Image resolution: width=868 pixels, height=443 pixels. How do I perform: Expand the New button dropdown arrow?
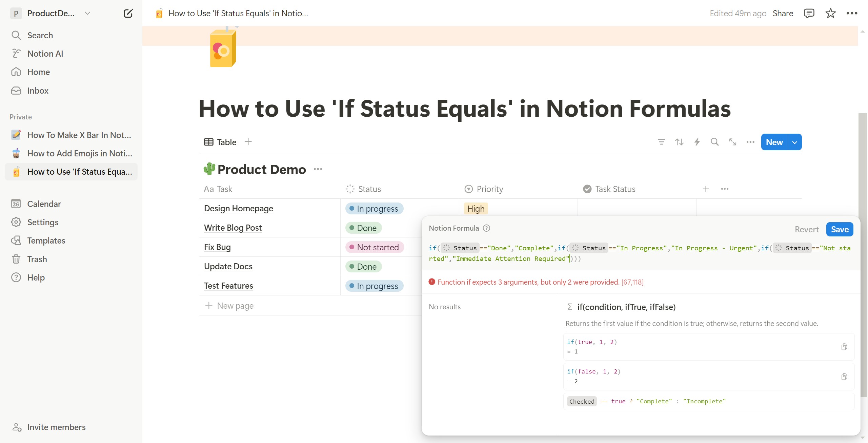(x=794, y=142)
